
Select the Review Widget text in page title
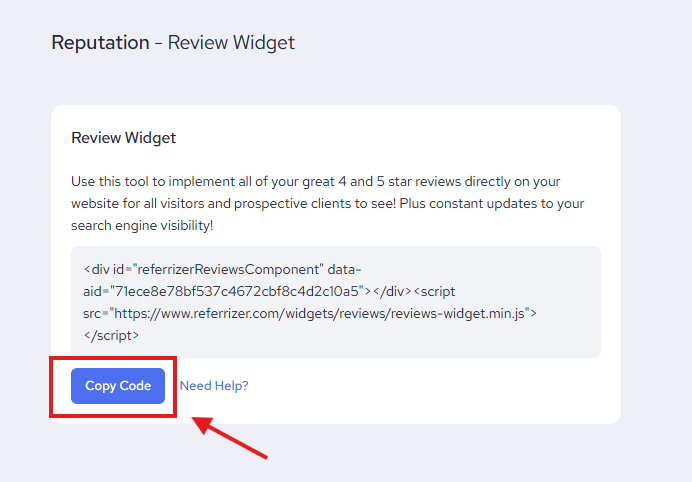point(231,43)
